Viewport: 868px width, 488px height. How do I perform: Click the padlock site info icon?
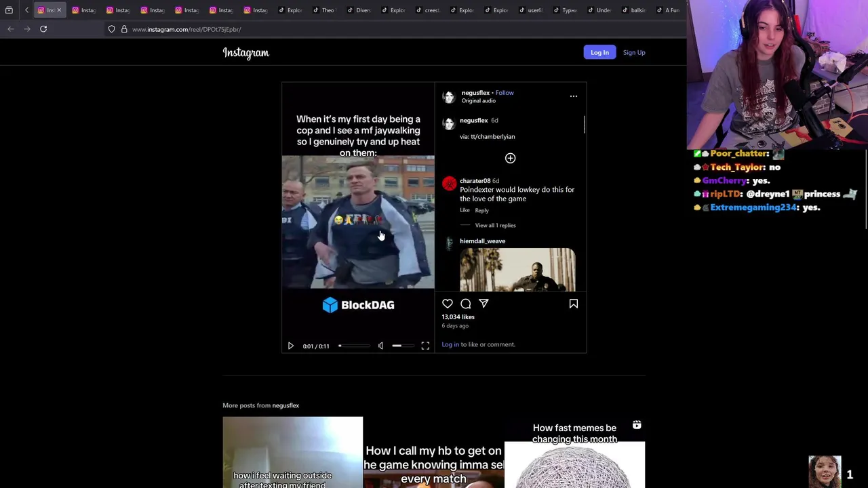[x=124, y=29]
